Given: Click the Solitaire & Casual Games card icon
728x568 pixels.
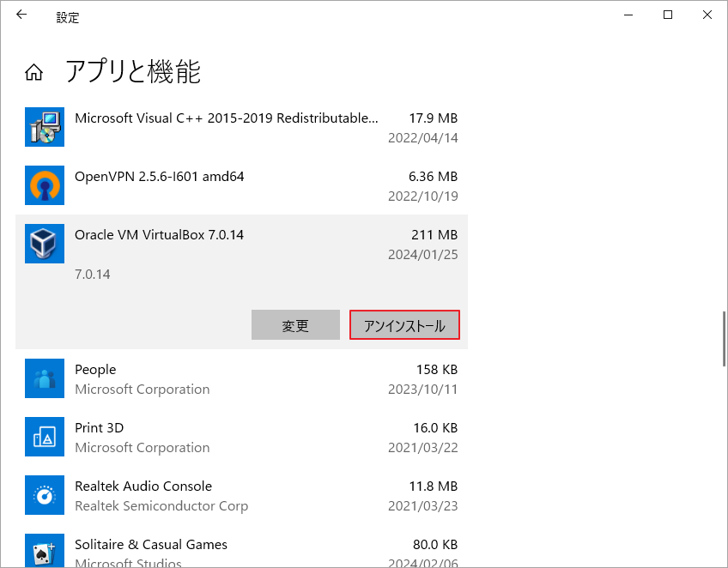Looking at the screenshot, I should (x=45, y=551).
